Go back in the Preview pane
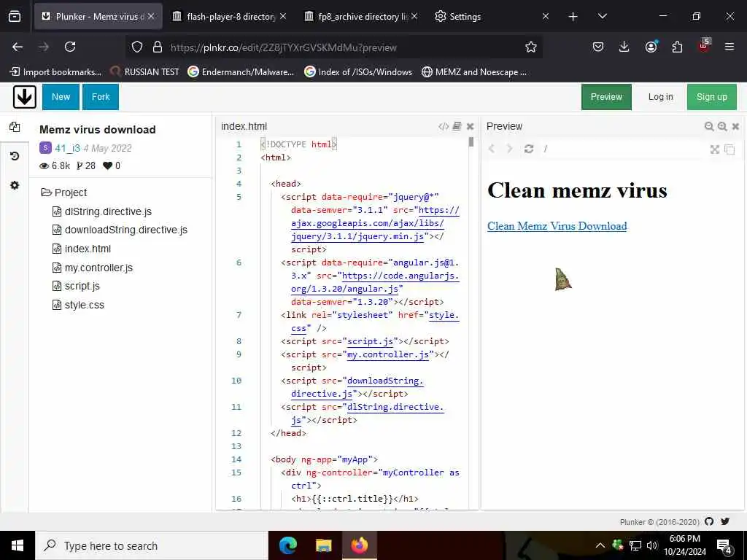 (492, 149)
